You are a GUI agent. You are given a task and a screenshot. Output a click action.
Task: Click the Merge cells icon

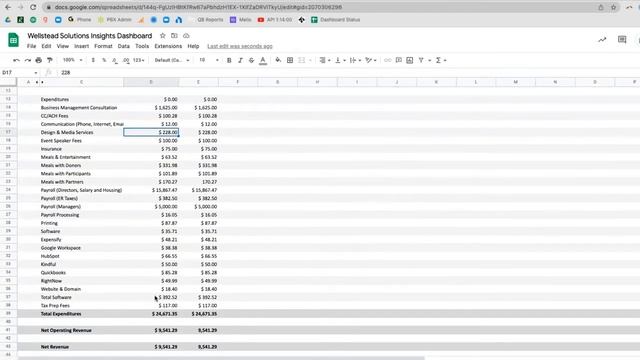(x=302, y=60)
